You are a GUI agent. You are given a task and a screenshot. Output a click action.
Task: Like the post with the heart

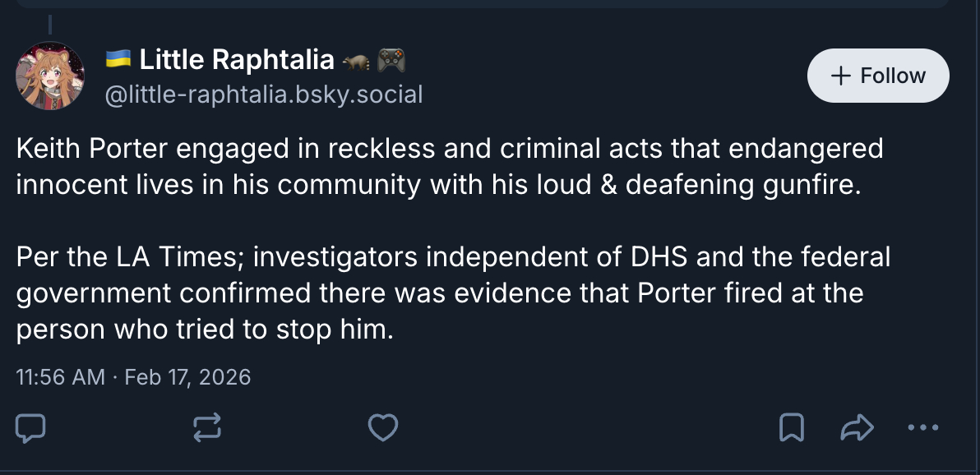click(382, 427)
